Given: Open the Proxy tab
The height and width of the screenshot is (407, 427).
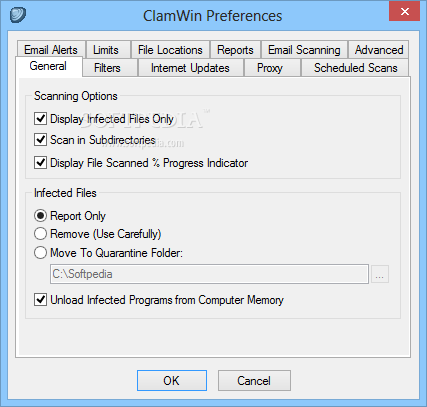Looking at the screenshot, I should (x=270, y=68).
